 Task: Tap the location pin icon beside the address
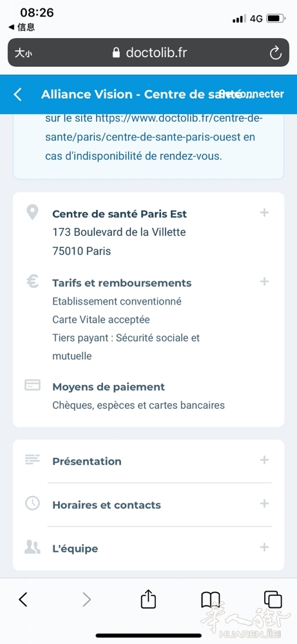pos(32,213)
